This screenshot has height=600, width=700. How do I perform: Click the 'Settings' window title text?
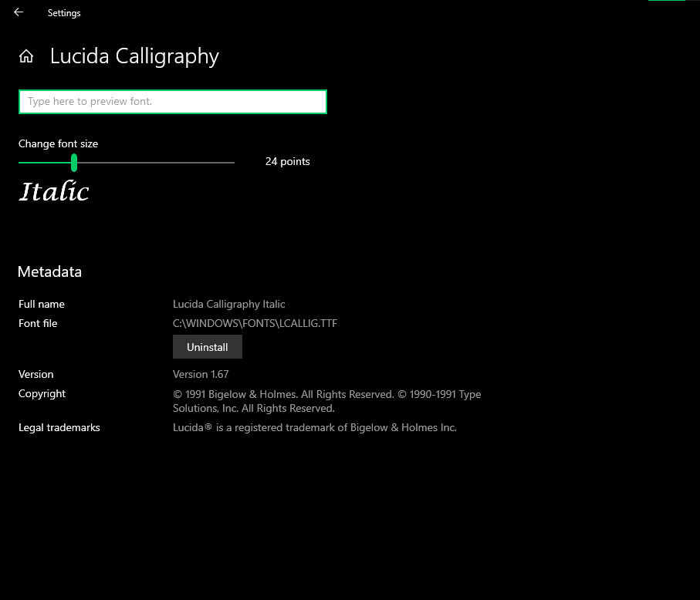(x=64, y=13)
